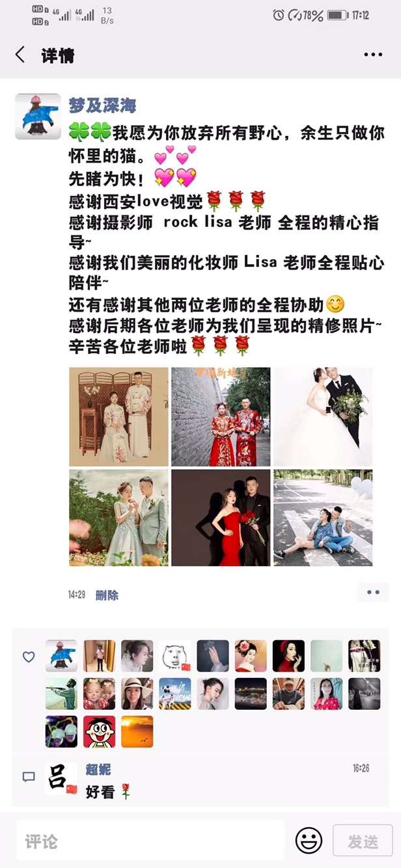Tap the 超妮 commenter name

pos(98,769)
